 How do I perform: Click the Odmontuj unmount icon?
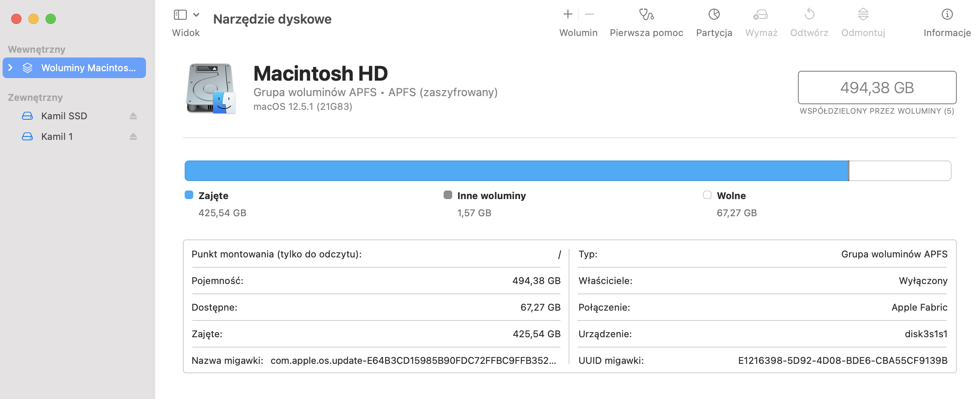click(863, 15)
